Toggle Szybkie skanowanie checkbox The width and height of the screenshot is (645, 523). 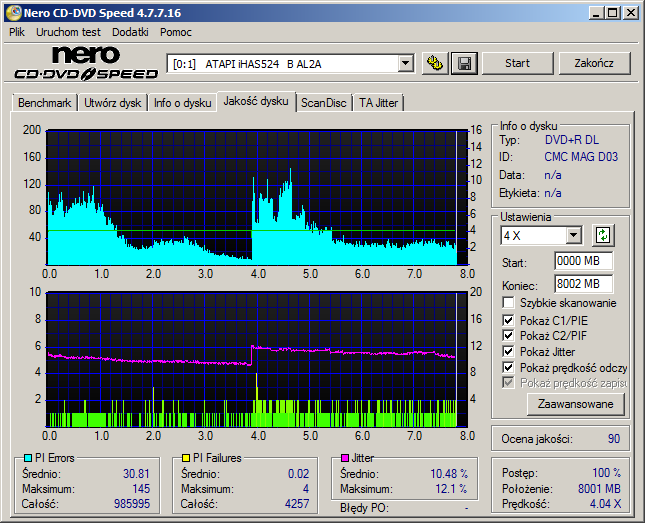(508, 303)
